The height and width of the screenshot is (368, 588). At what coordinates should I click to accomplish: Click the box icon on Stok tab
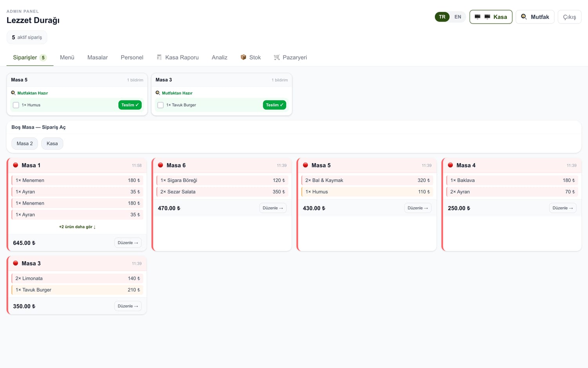(243, 57)
